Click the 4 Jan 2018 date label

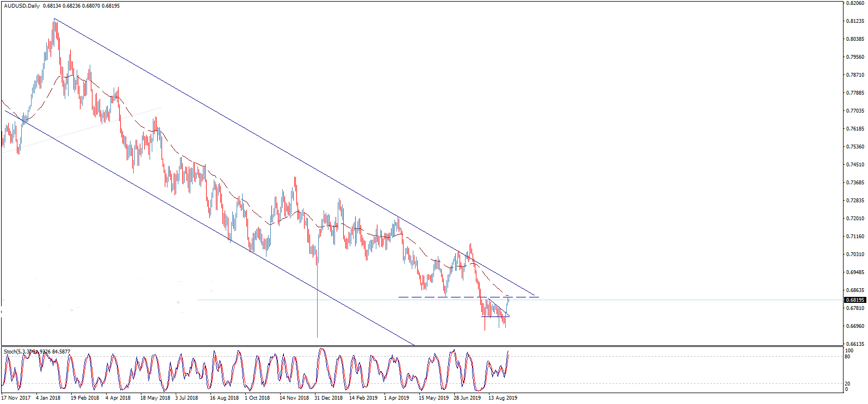click(x=48, y=398)
